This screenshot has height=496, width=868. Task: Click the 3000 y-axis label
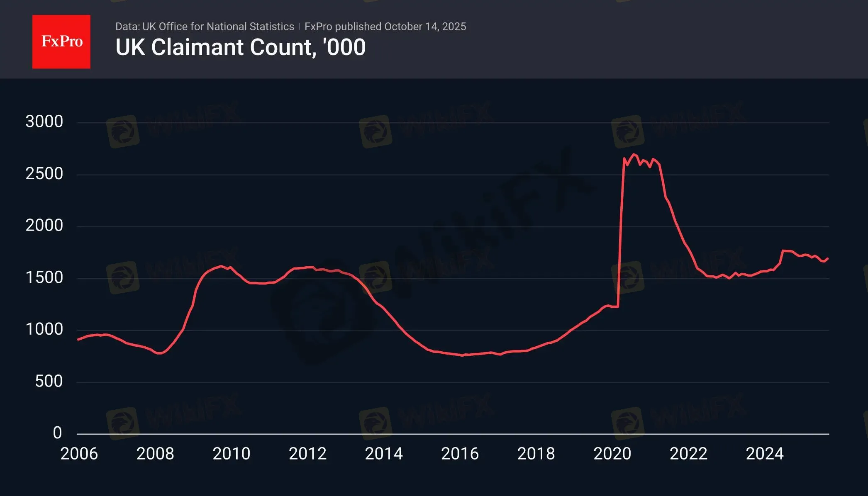point(44,122)
